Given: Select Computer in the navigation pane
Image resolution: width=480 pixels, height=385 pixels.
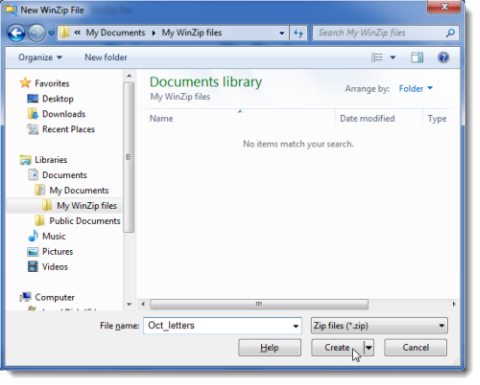Looking at the screenshot, I should 55,297.
